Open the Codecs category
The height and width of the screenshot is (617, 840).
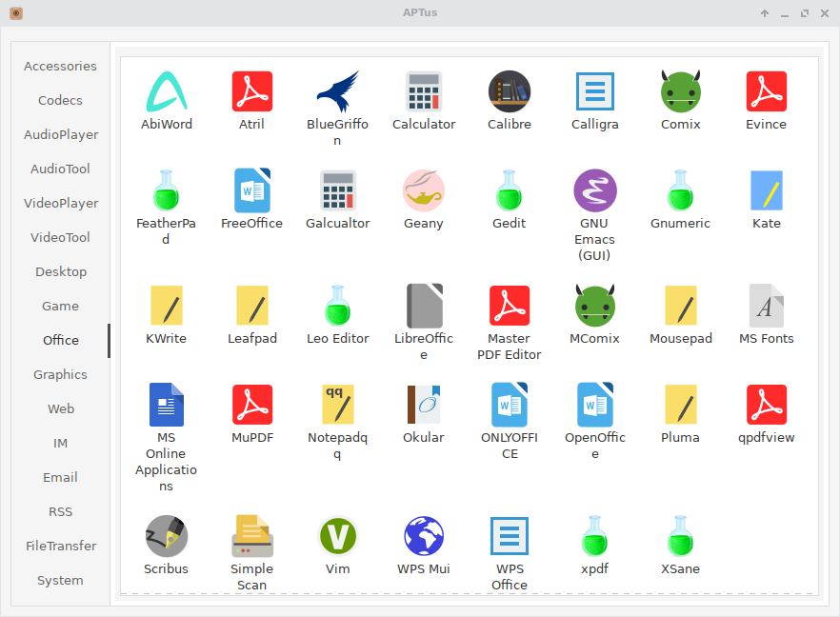tap(61, 100)
